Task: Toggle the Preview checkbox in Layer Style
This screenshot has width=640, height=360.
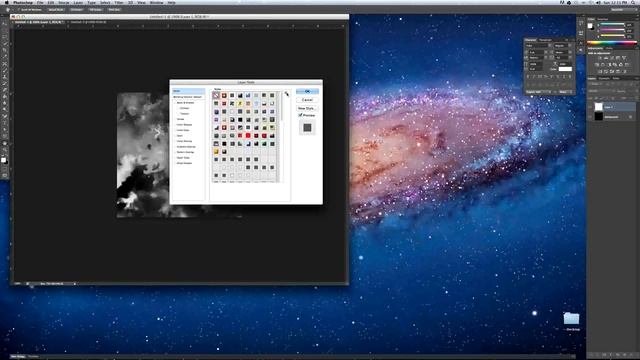Action: (300, 116)
